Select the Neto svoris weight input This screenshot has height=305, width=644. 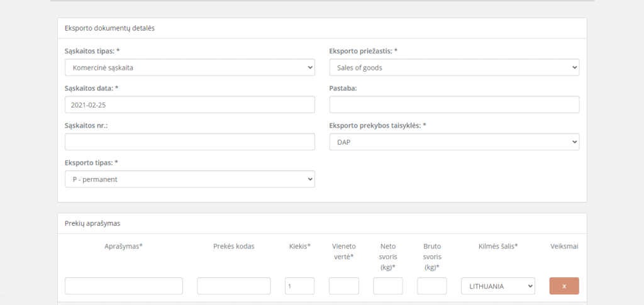click(x=387, y=286)
